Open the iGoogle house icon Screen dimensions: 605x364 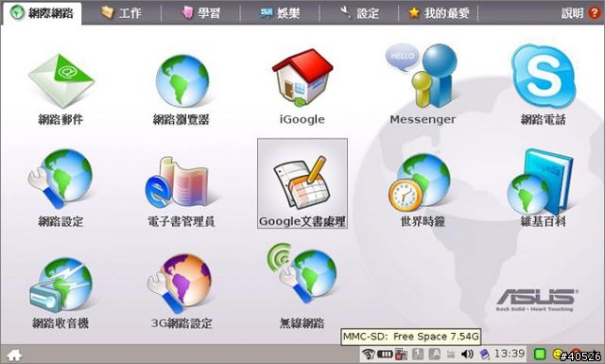pos(302,87)
